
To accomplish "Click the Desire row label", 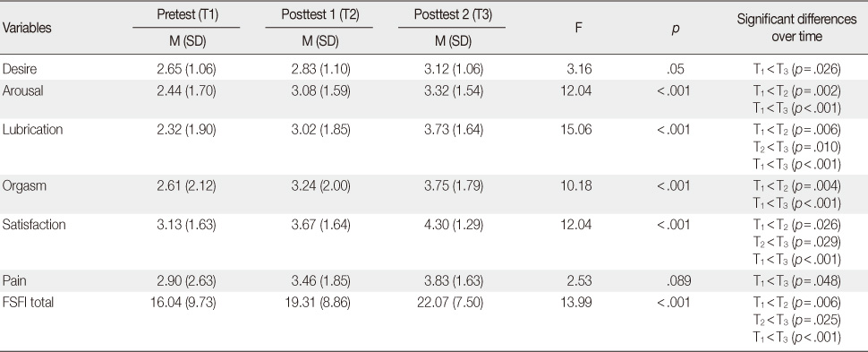I will click(x=20, y=69).
